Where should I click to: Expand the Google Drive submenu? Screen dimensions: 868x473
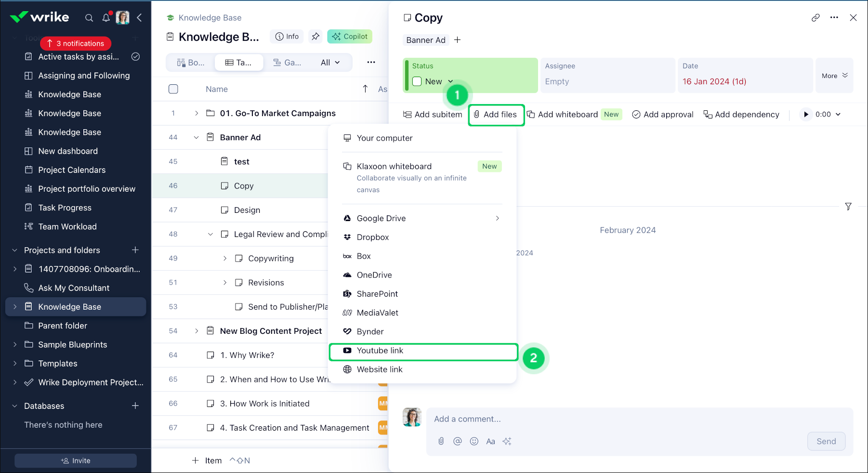pyautogui.click(x=497, y=218)
